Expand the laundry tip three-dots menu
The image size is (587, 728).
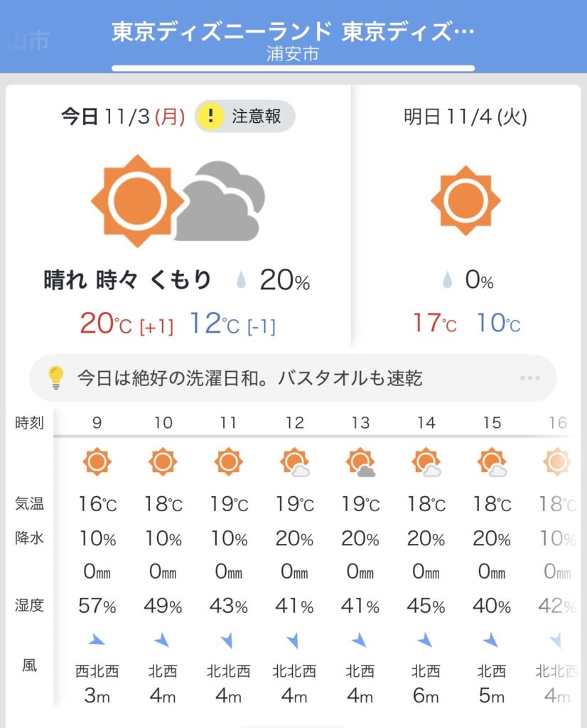coord(529,378)
